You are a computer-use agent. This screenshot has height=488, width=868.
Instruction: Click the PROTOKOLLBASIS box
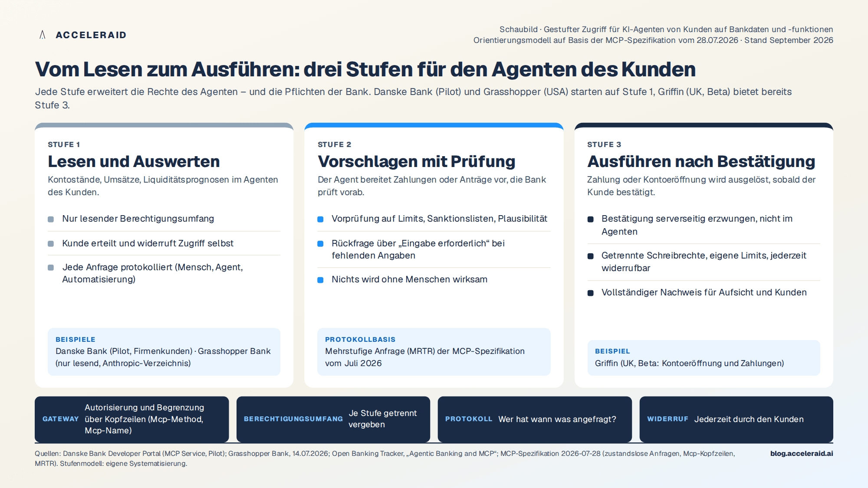click(434, 352)
